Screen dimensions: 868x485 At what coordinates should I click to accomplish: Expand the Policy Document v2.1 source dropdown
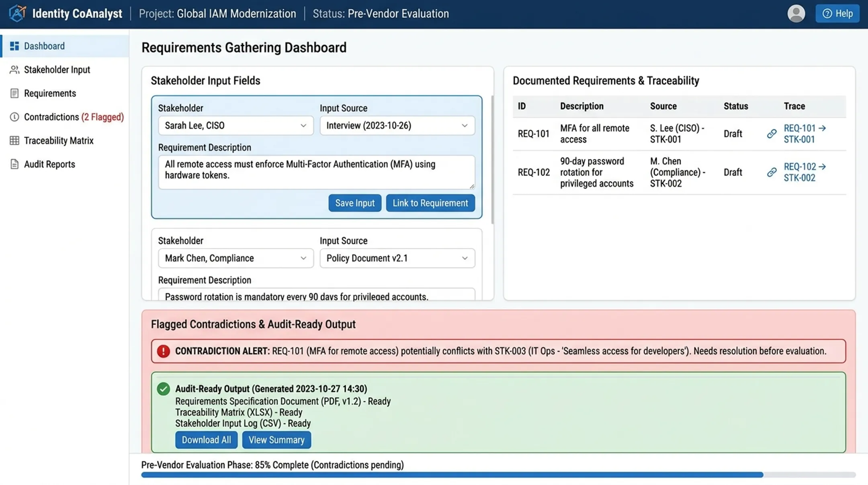click(x=397, y=258)
